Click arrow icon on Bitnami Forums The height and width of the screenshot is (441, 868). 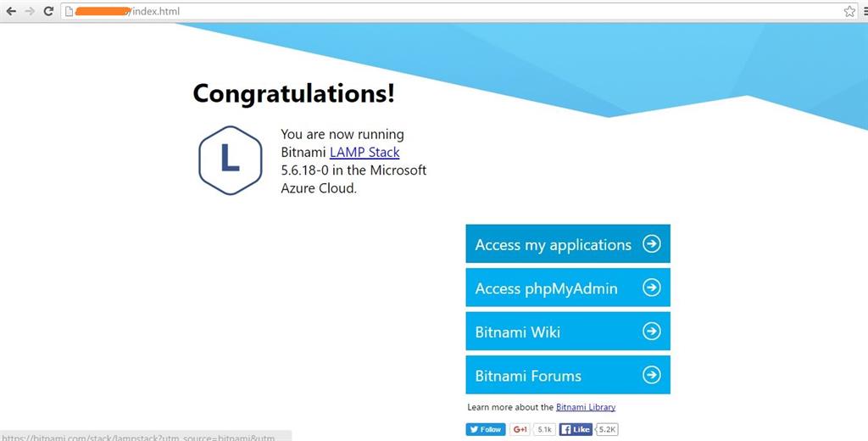pos(652,375)
